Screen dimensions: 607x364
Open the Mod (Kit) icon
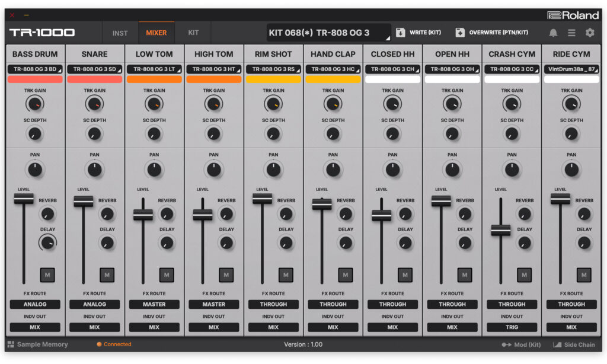point(506,344)
